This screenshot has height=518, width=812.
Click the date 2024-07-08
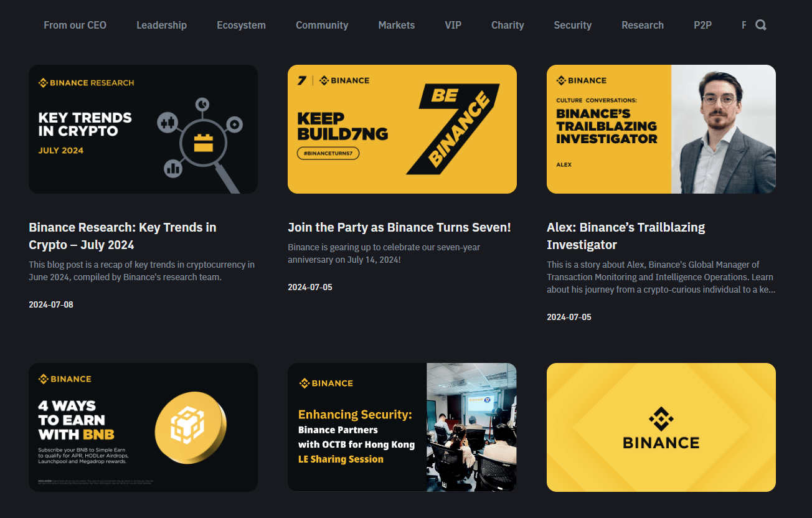click(51, 304)
